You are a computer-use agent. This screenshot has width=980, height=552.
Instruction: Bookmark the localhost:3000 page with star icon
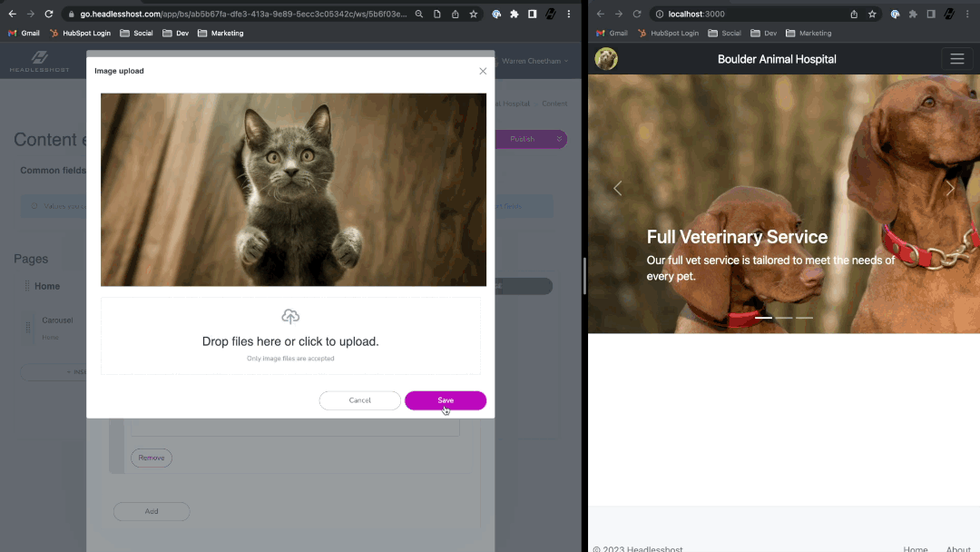point(872,15)
